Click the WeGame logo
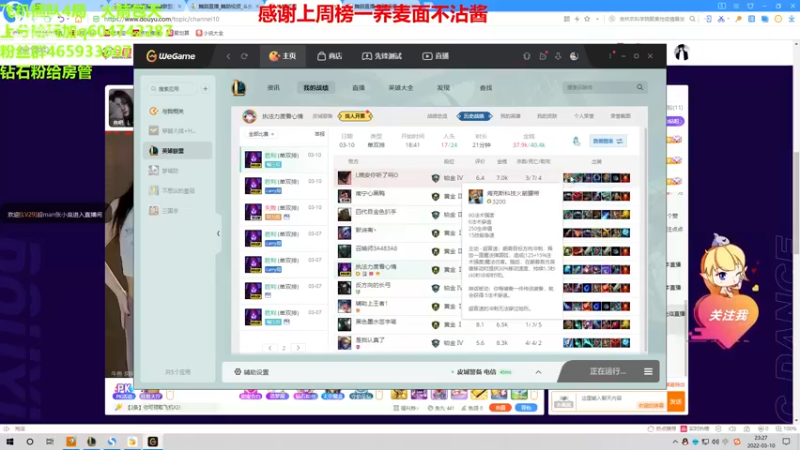Image resolution: width=800 pixels, height=450 pixels. pos(170,56)
